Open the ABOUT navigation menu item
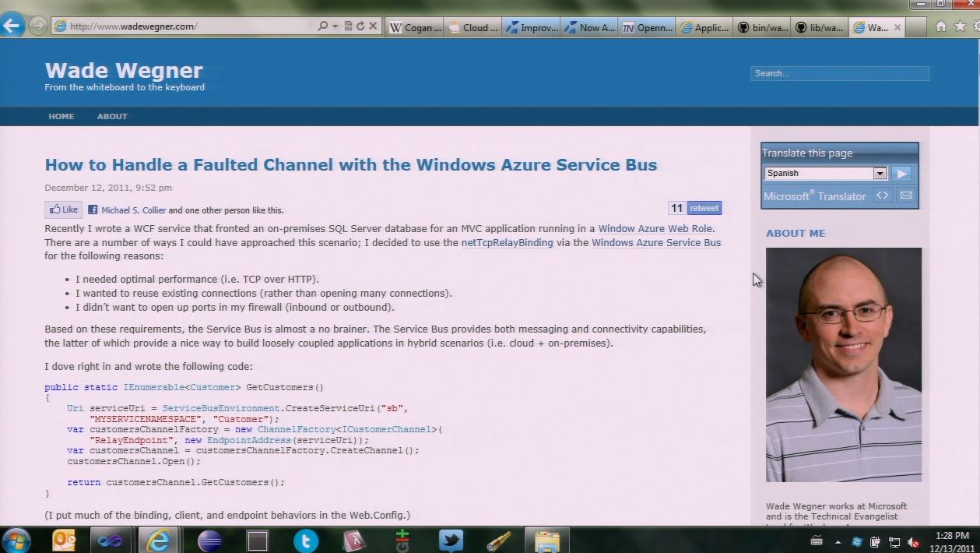 112,116
